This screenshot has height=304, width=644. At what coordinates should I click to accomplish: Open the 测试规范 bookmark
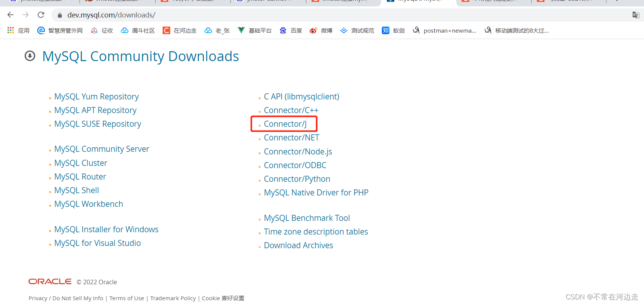click(357, 30)
